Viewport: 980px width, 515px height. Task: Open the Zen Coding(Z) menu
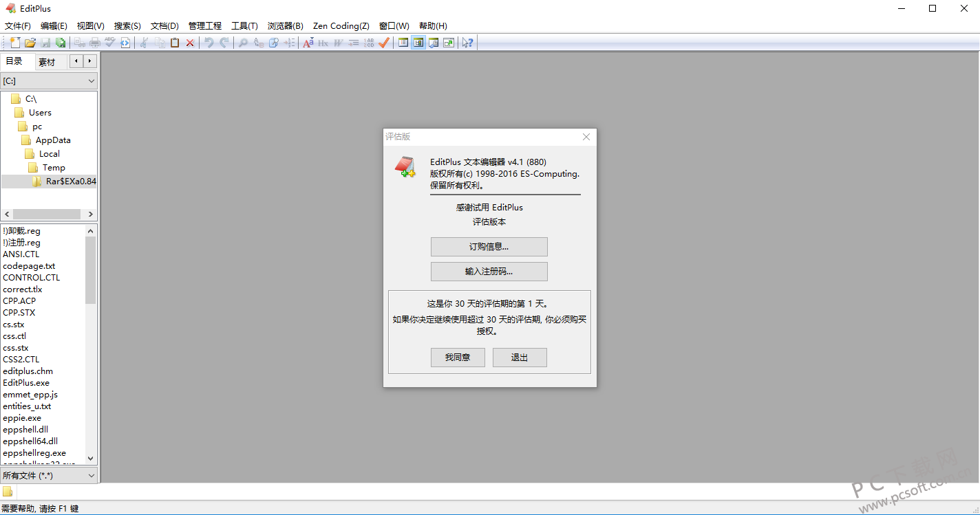[341, 26]
